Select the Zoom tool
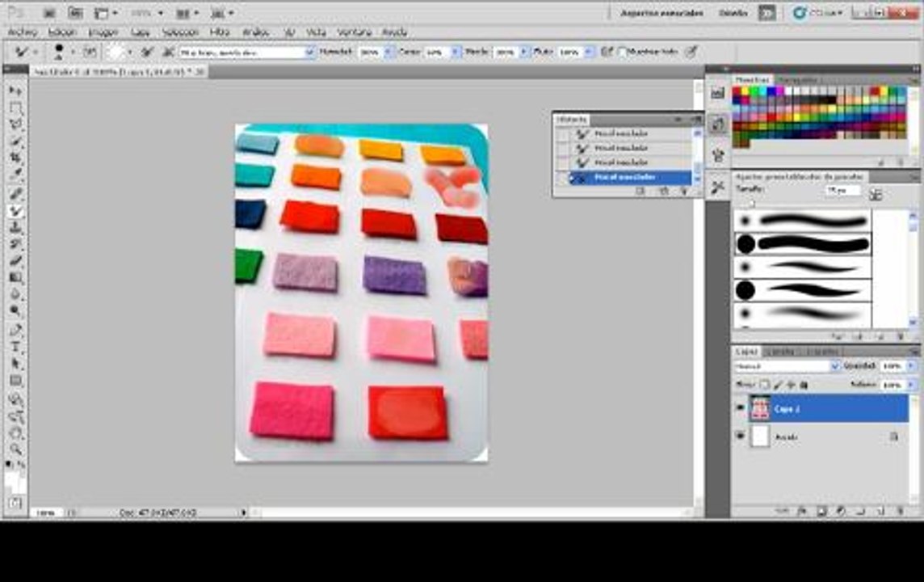This screenshot has width=924, height=582. pyautogui.click(x=16, y=450)
